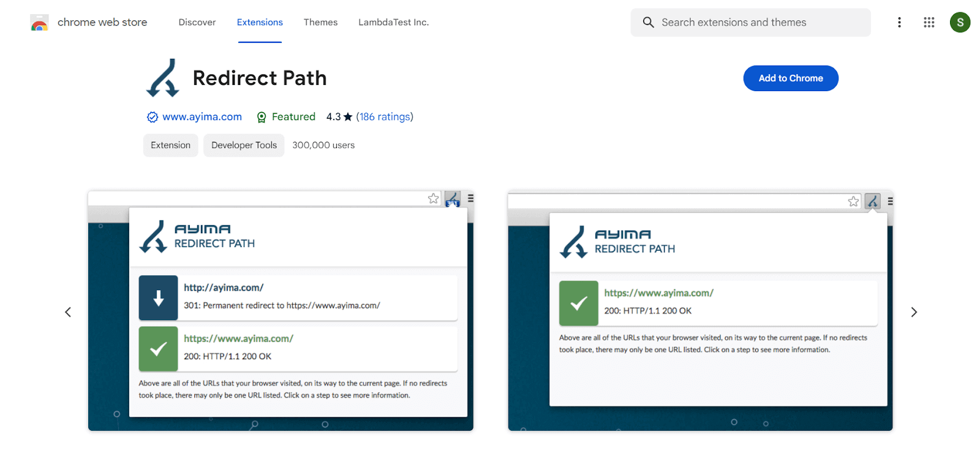Click bookmark star in first screenshot
This screenshot has height=451, width=980.
pyautogui.click(x=434, y=198)
